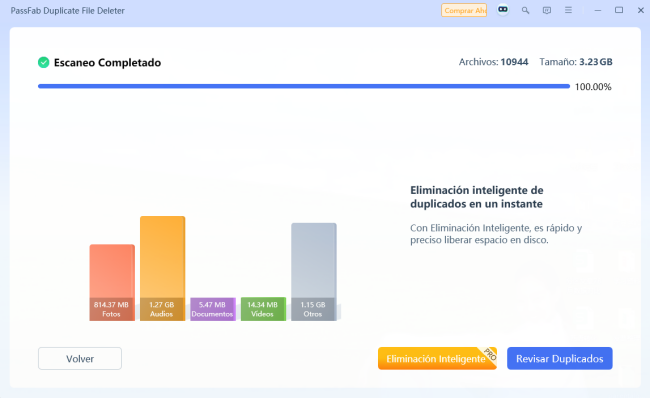The image size is (650, 398).
Task: Click the Archivos: 10944 count text
Action: pyautogui.click(x=493, y=62)
